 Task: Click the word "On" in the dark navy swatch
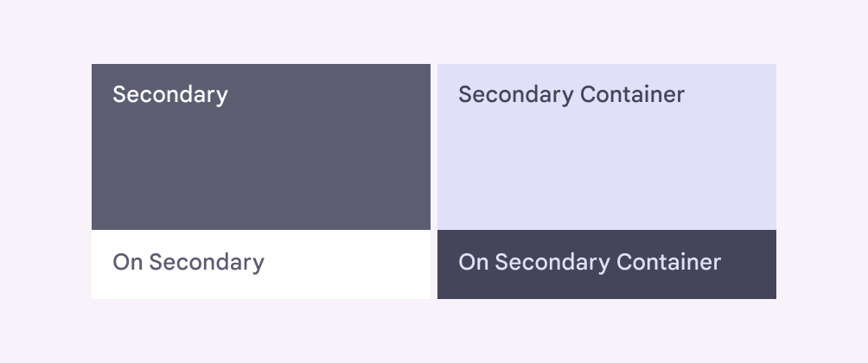(473, 262)
